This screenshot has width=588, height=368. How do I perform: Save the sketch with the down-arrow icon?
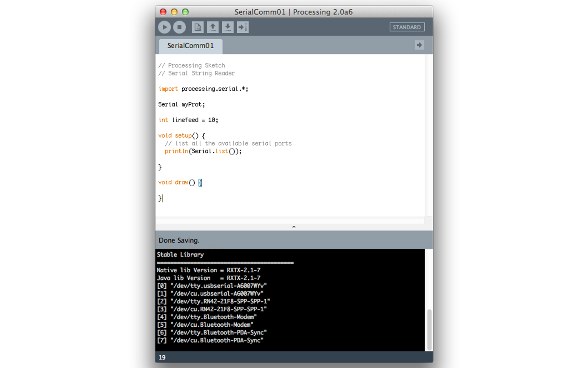click(x=228, y=27)
